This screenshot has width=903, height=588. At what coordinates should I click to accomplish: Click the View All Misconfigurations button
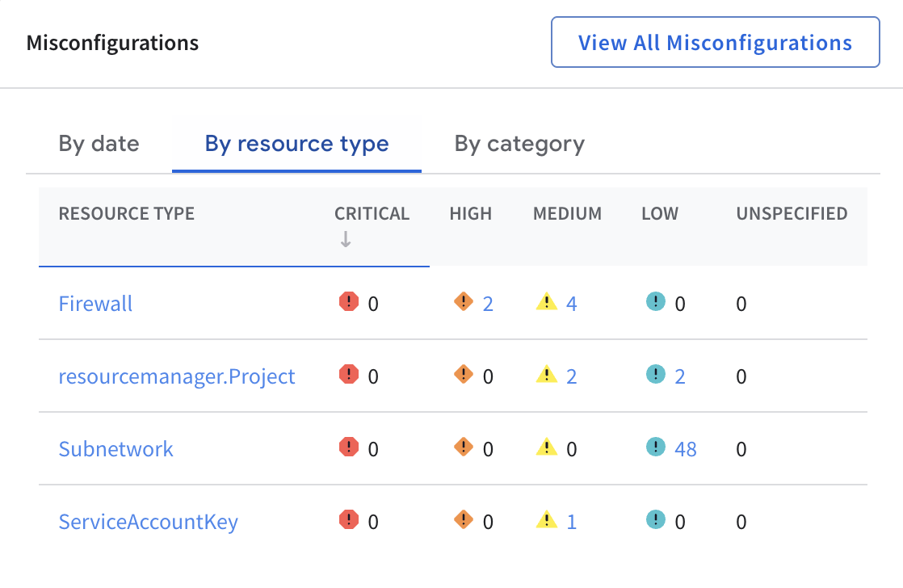pos(716,42)
